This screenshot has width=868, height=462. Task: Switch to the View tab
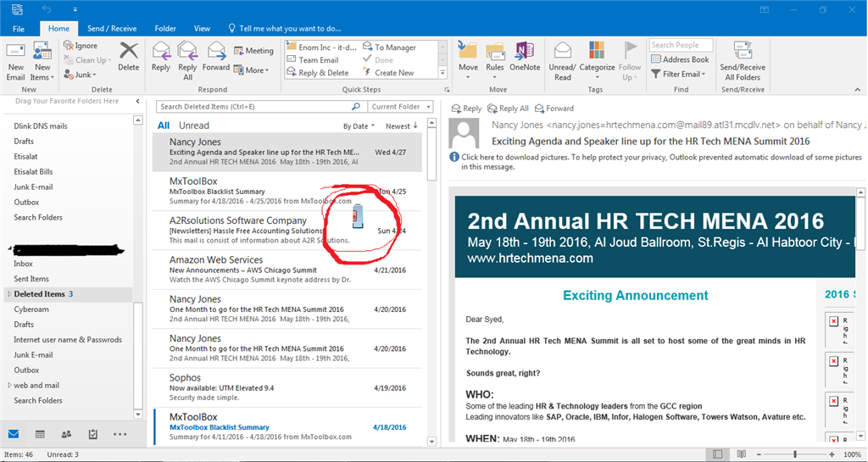point(202,29)
